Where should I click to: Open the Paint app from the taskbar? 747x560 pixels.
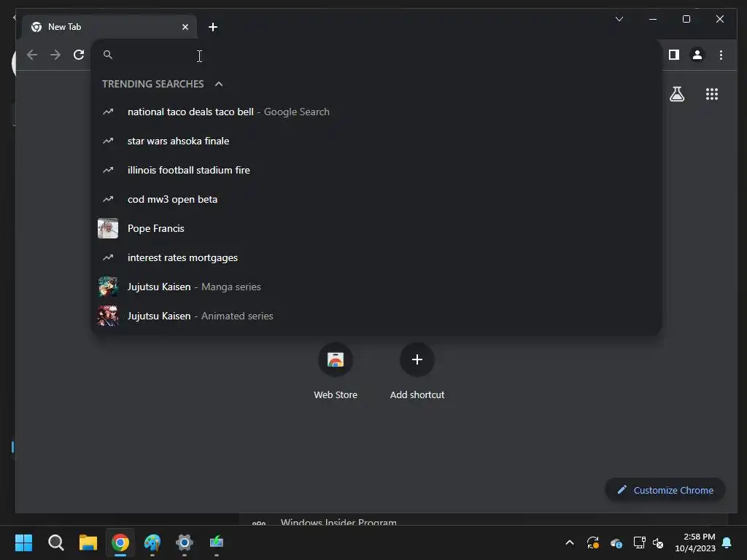[x=152, y=542]
